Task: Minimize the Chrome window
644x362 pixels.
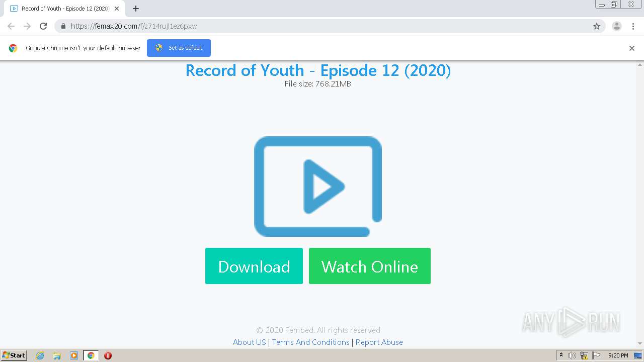Action: [x=602, y=5]
